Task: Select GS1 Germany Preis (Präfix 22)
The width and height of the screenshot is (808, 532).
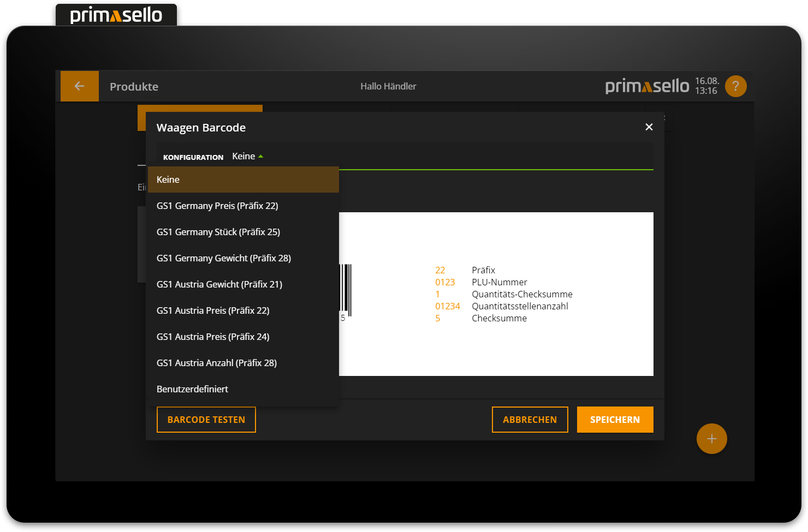Action: coord(217,206)
